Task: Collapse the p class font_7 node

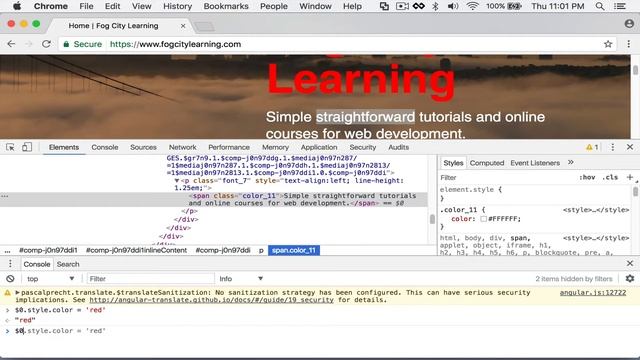Action: pos(177,181)
